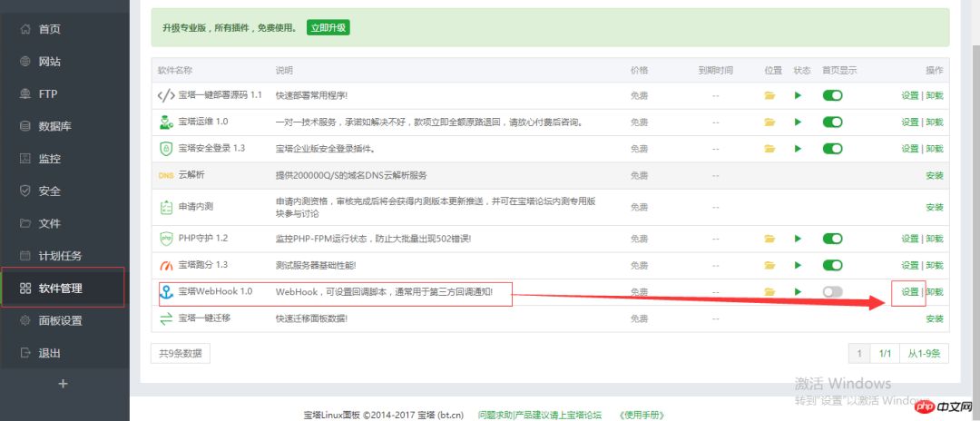Click the 宝塔安全登录 1.3 software name
The height and width of the screenshot is (421, 980).
click(x=211, y=148)
